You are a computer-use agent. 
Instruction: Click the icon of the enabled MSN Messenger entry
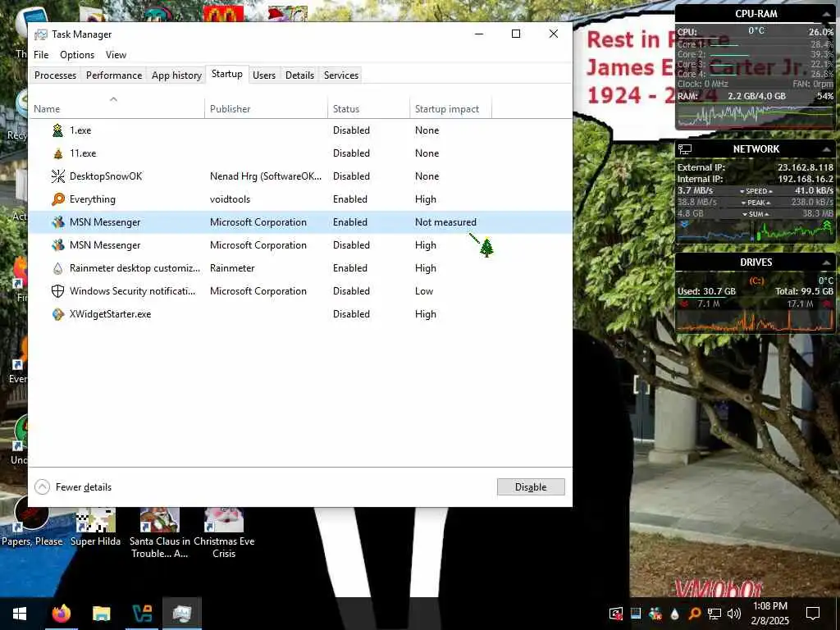click(x=58, y=222)
